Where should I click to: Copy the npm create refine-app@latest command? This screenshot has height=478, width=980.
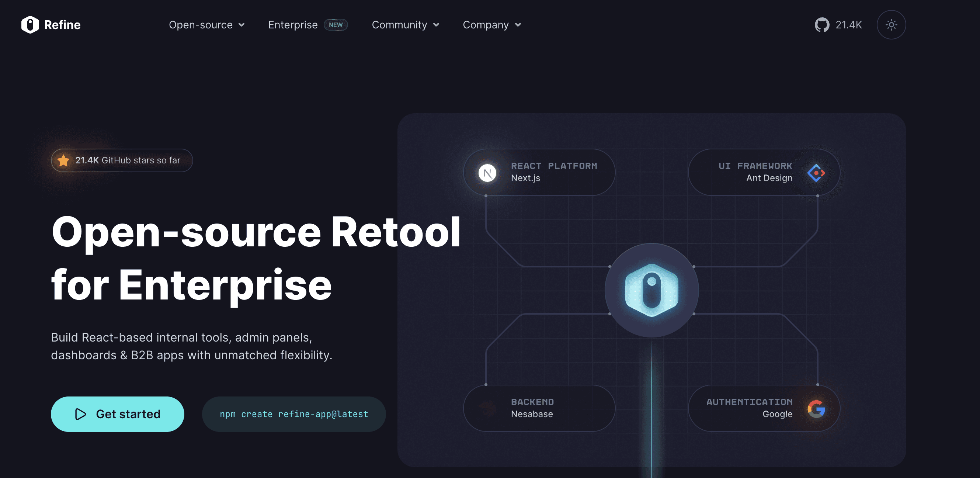point(294,414)
